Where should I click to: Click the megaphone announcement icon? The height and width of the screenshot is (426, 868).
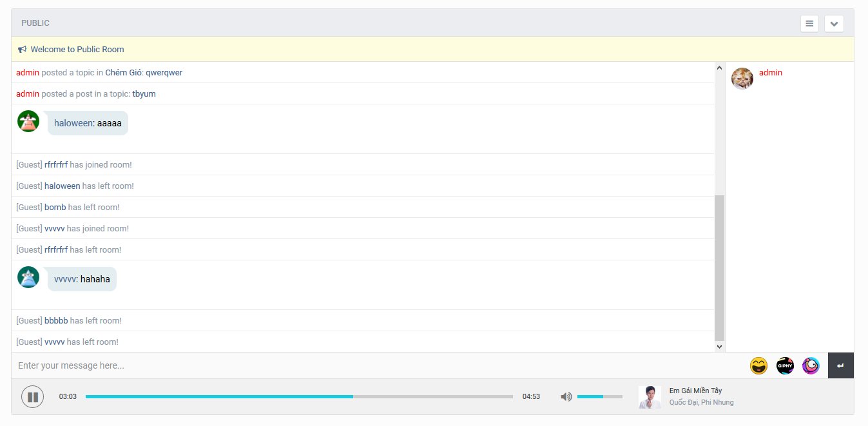[x=22, y=50]
